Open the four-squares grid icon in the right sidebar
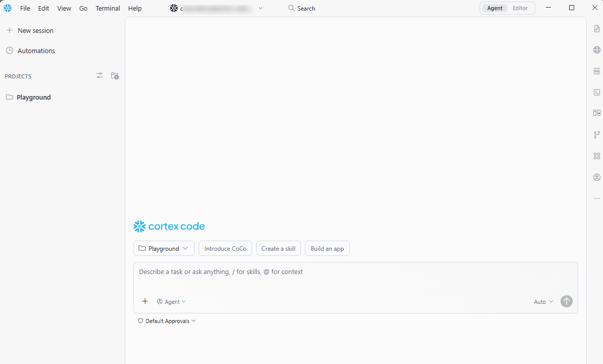Viewport: 603px width, 364px height. point(596,156)
